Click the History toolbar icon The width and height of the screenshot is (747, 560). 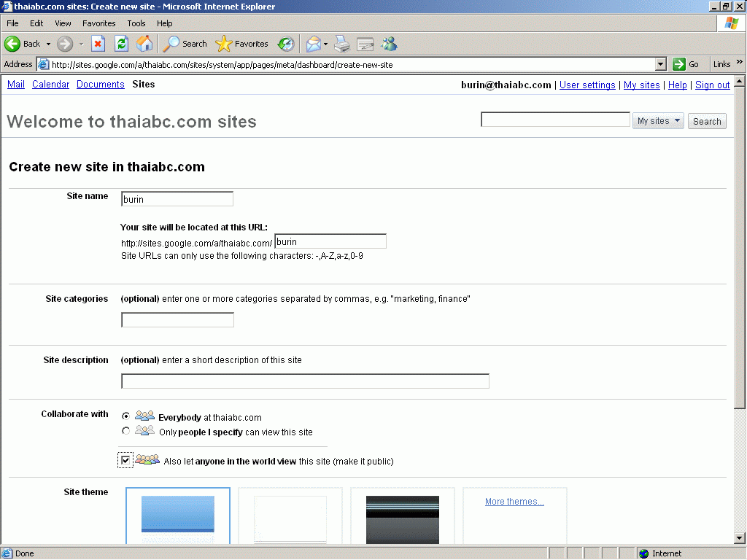[285, 44]
